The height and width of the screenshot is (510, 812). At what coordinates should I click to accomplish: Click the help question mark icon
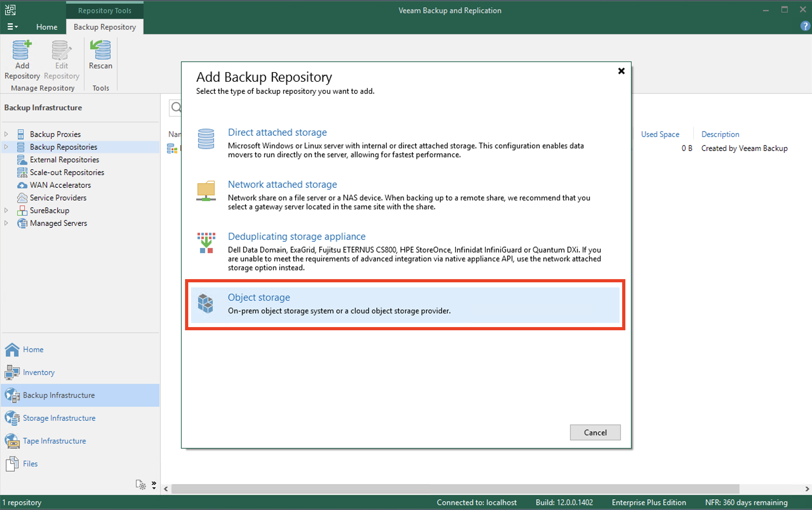click(805, 26)
